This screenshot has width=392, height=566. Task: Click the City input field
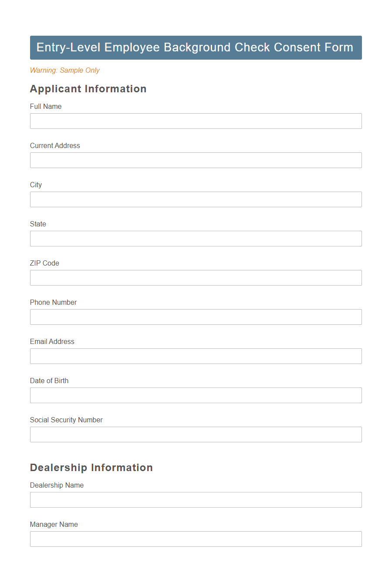click(x=196, y=199)
